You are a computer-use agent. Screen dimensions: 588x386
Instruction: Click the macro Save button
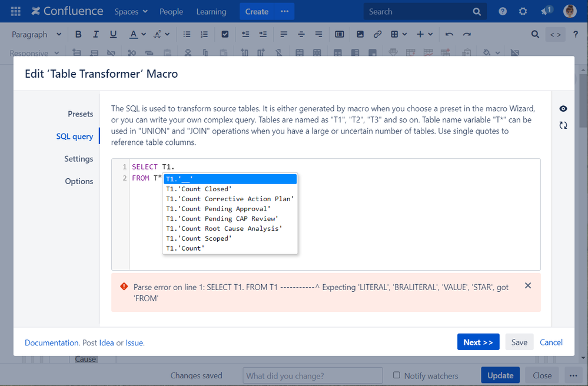[519, 342]
